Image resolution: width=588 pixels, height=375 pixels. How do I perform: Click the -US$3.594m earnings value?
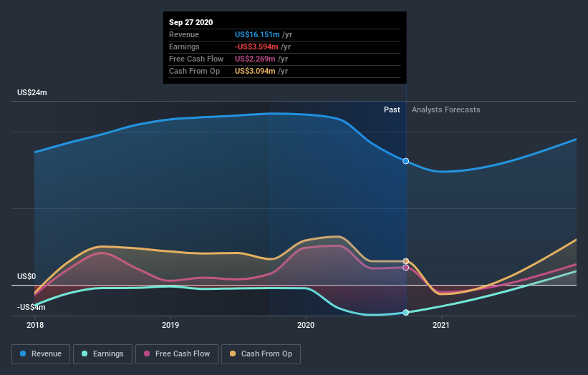click(x=256, y=47)
